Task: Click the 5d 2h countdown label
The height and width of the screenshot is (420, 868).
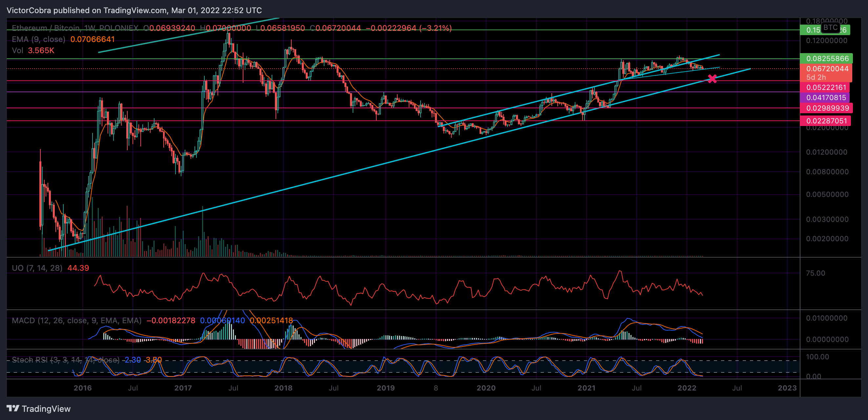Action: 816,77
